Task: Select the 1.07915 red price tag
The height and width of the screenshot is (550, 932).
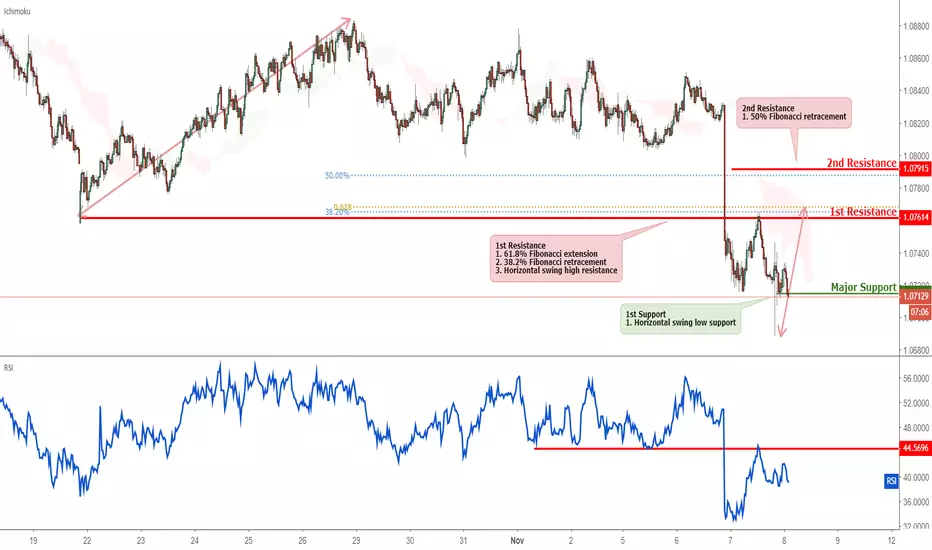Action: (915, 169)
